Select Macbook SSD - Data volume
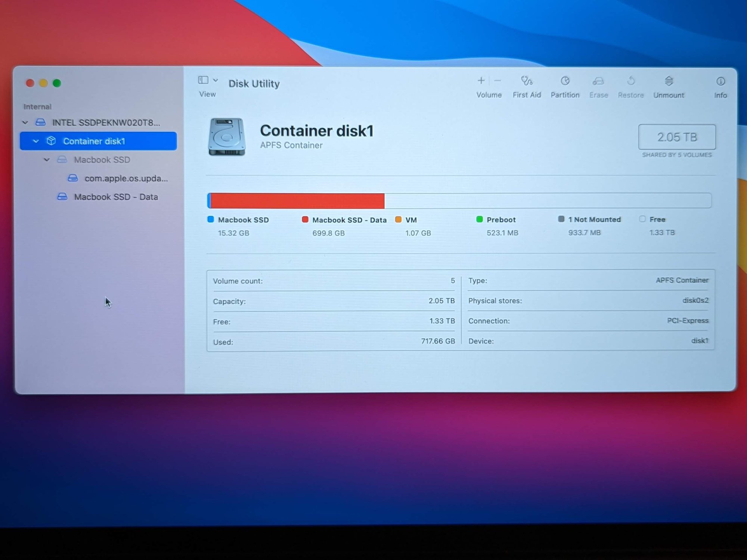This screenshot has height=560, width=747. 116,197
